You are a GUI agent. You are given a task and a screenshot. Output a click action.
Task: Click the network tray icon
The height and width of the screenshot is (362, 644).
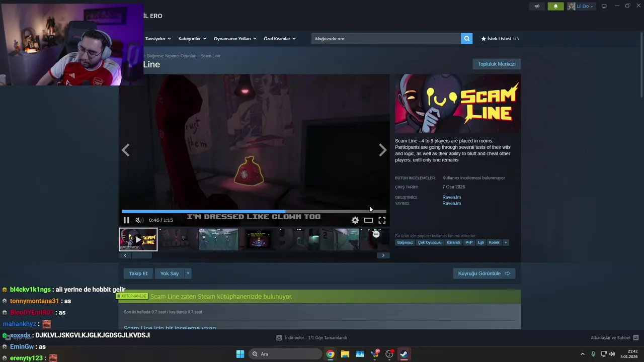603,354
